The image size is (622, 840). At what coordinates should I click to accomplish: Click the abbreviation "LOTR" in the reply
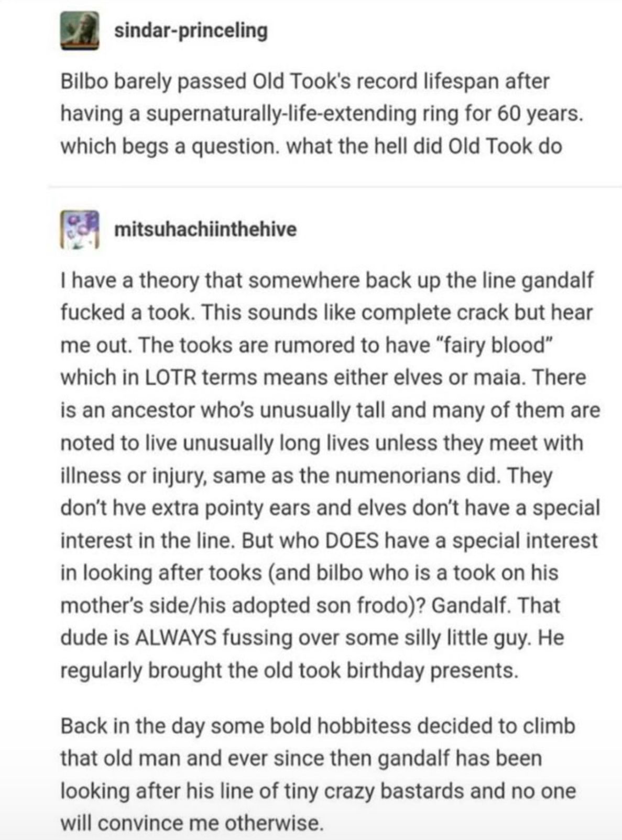click(168, 378)
